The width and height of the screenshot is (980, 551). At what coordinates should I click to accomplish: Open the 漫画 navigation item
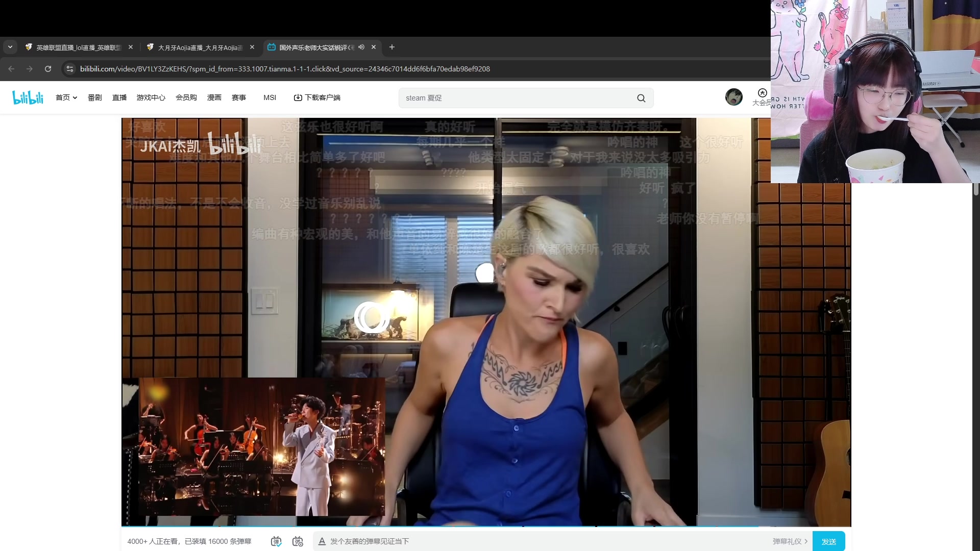[214, 97]
